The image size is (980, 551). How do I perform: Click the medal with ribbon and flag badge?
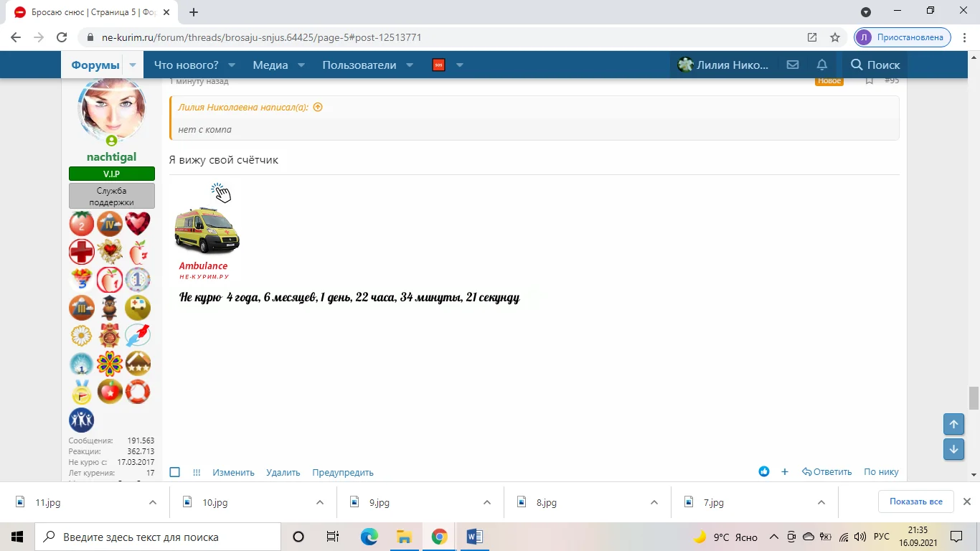point(82,392)
